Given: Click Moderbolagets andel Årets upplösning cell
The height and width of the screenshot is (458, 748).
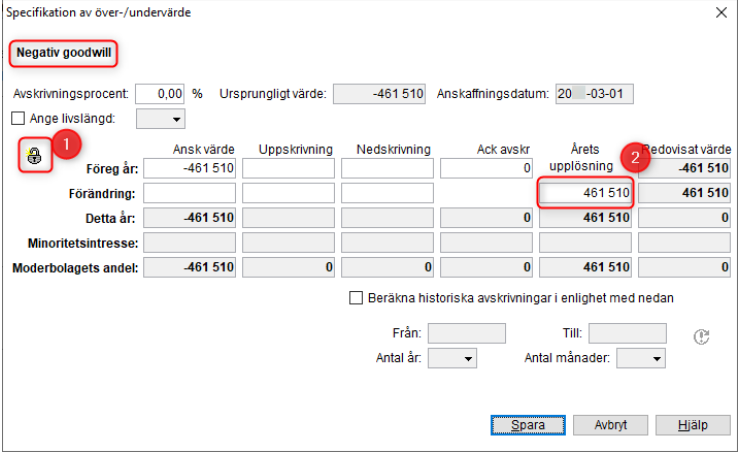Looking at the screenshot, I should tap(585, 268).
